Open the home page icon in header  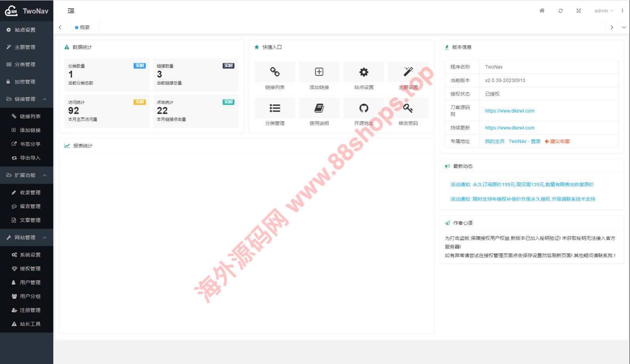click(542, 11)
